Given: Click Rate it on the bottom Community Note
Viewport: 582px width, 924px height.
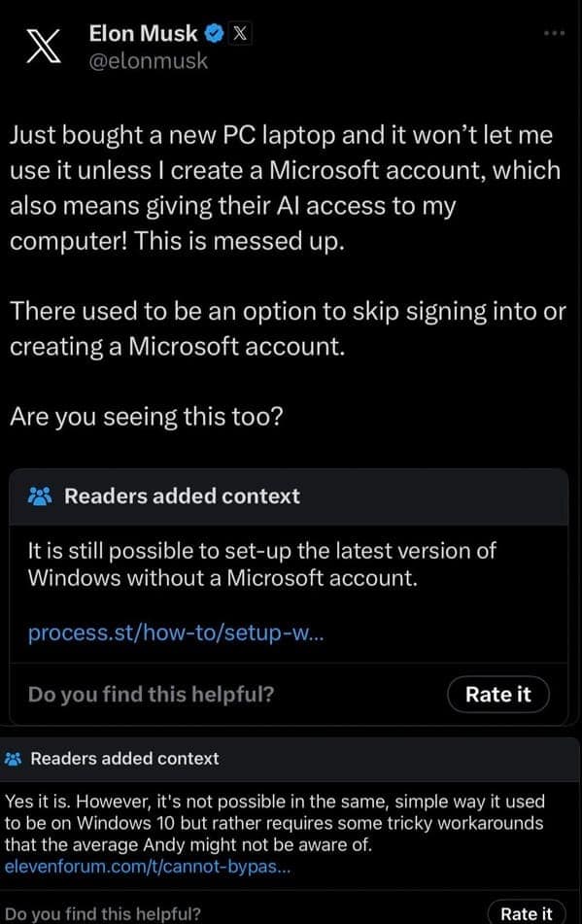Looking at the screenshot, I should (526, 913).
